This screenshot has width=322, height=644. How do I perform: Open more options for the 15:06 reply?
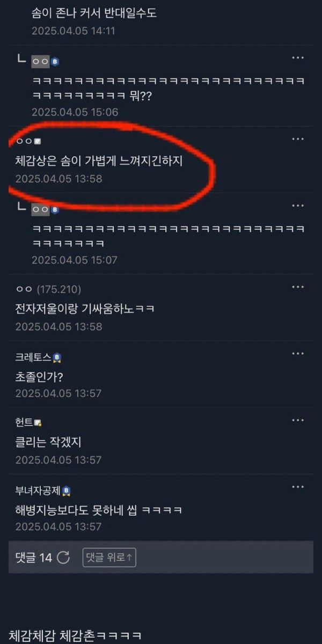point(298,57)
